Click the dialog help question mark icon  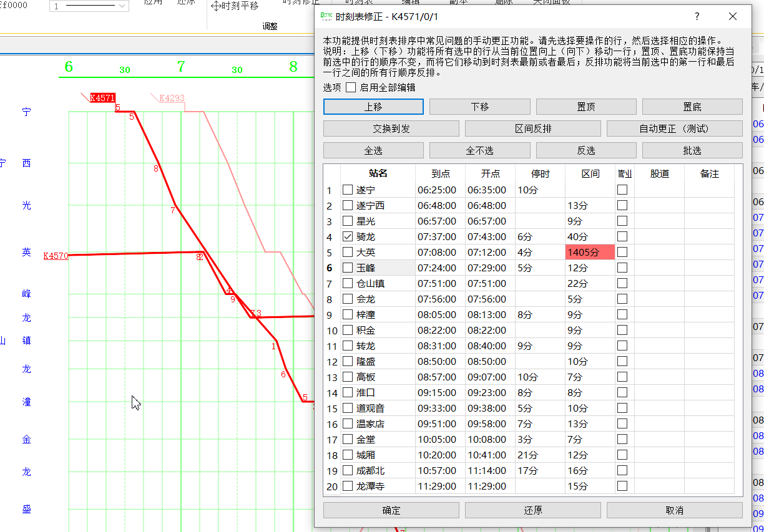697,16
